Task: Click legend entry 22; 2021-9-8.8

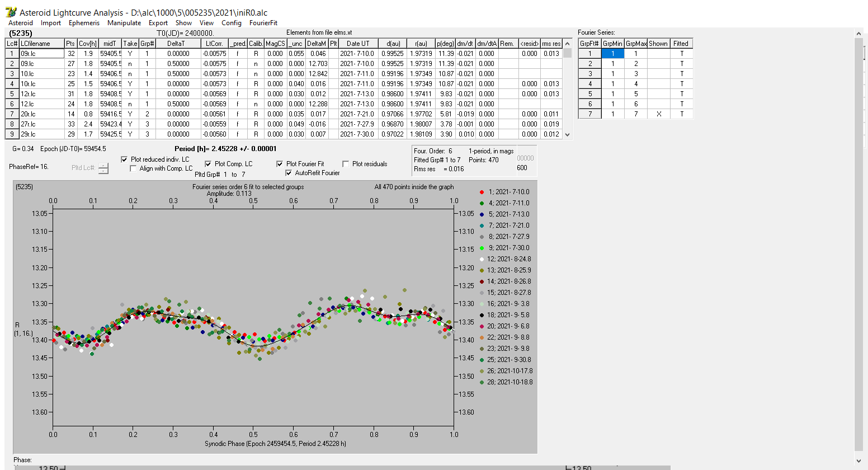Action: pos(507,337)
